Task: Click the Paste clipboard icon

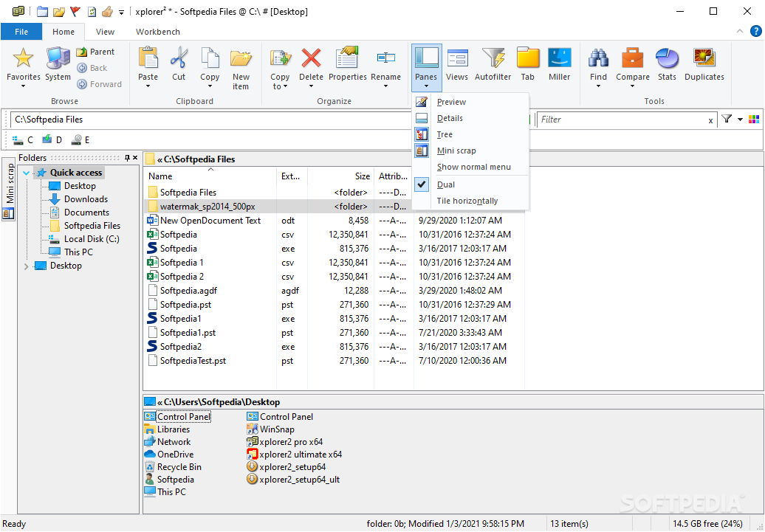Action: pos(148,58)
